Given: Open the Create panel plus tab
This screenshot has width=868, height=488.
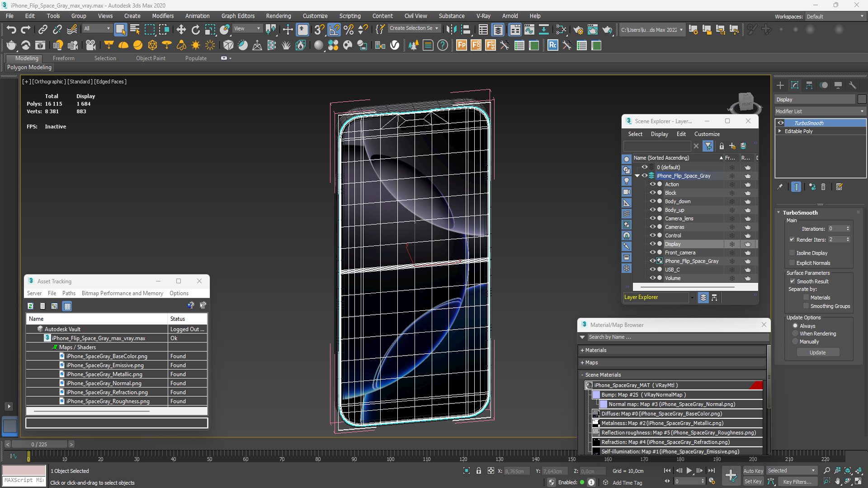Looking at the screenshot, I should click(780, 85).
